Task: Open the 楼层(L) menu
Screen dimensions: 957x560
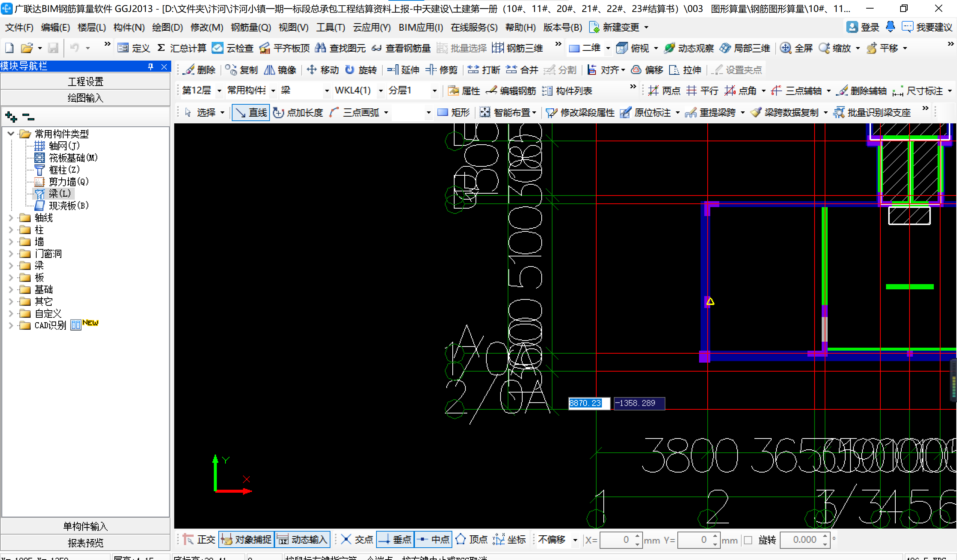Action: [92, 27]
